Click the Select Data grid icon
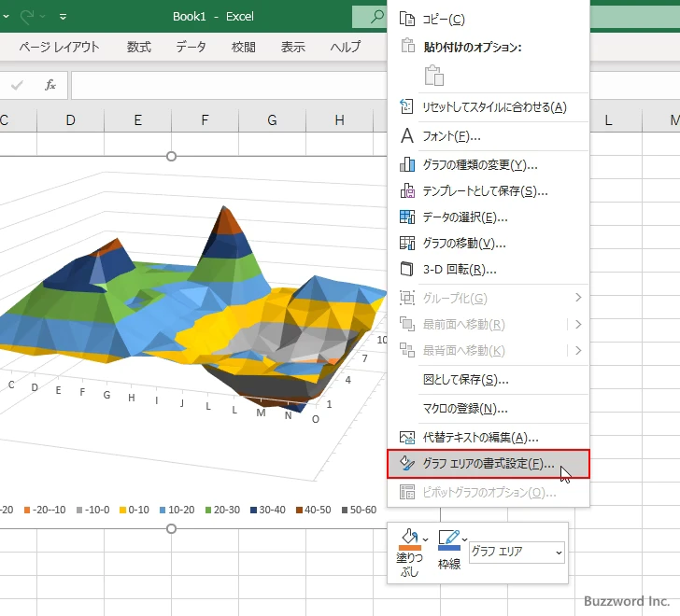This screenshot has width=680, height=616. (407, 217)
